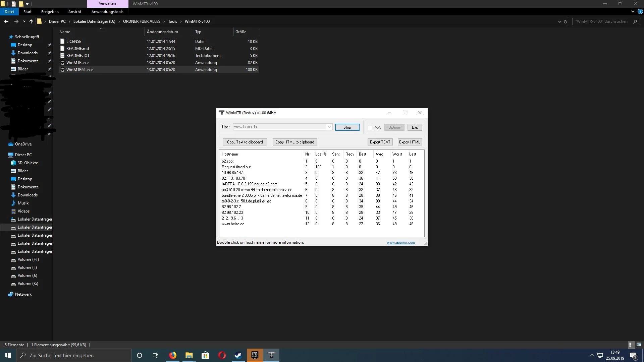
Task: Switch to large thumbnails view icon
Action: (639, 345)
